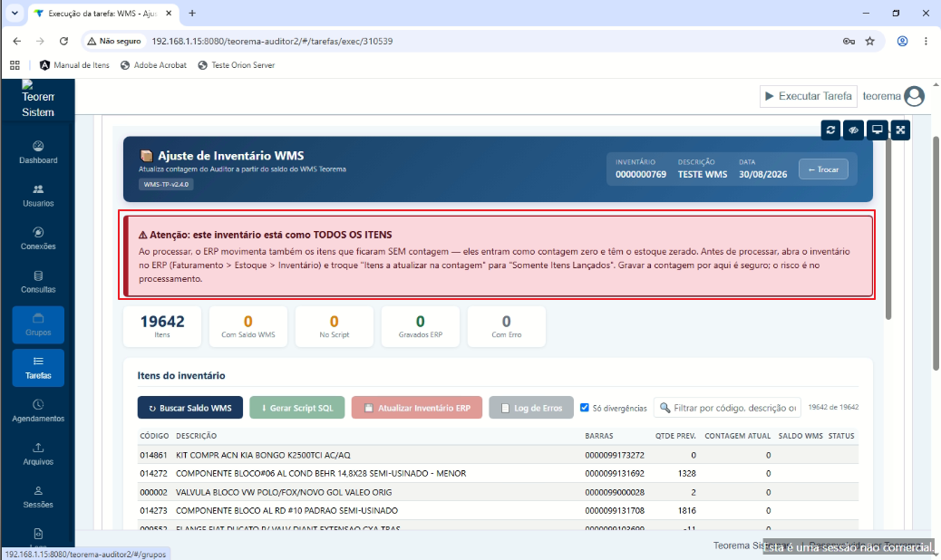Select the Execução da tarefa browser tab
This screenshot has height=560, width=941.
point(103,14)
